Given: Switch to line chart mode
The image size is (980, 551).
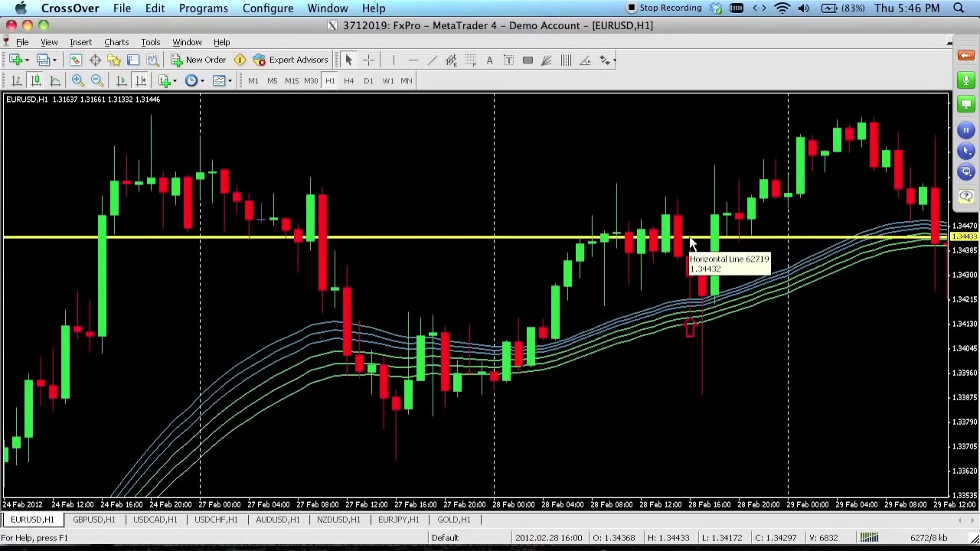Looking at the screenshot, I should point(54,80).
